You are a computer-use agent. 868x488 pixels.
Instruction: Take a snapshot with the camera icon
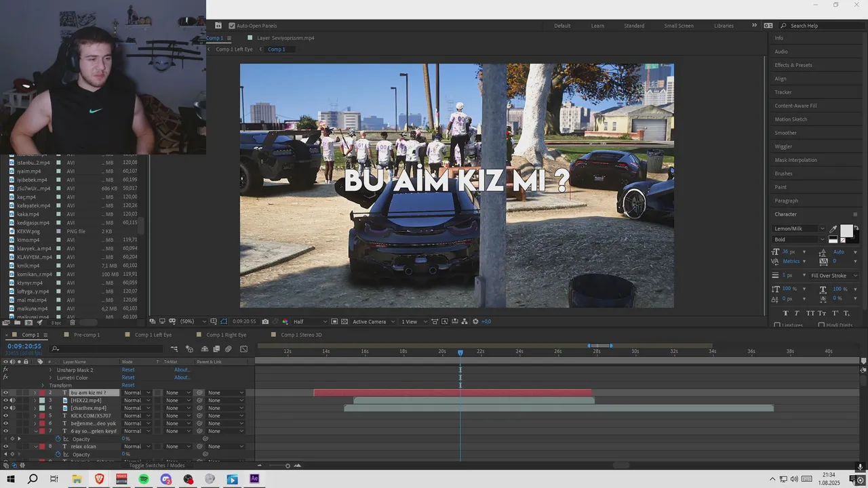pos(265,321)
